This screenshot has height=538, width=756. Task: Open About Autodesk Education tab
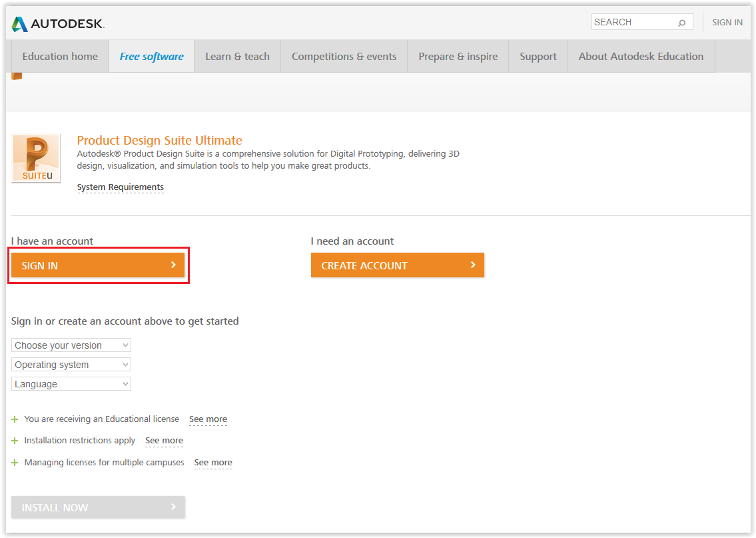pos(641,57)
